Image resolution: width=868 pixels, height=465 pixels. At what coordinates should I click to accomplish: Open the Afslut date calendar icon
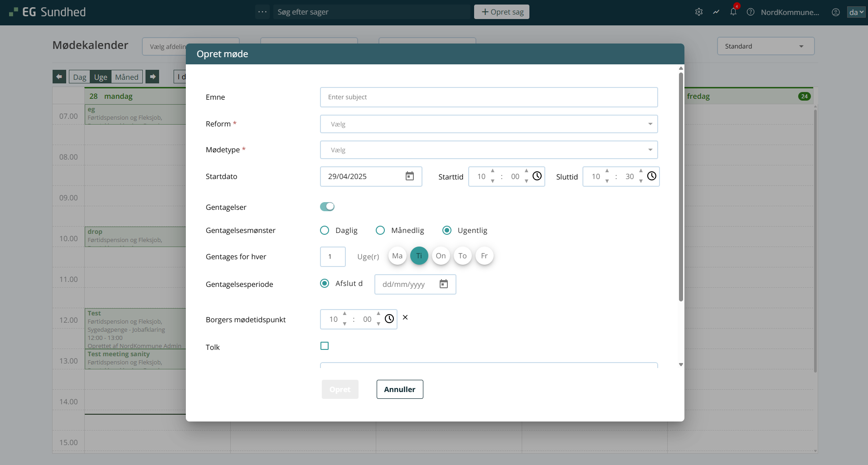tap(443, 284)
